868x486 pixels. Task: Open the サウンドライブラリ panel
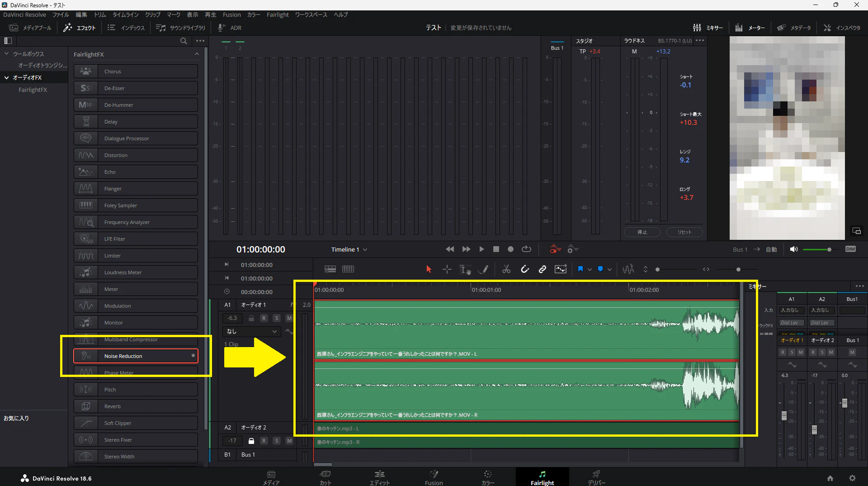click(x=180, y=28)
